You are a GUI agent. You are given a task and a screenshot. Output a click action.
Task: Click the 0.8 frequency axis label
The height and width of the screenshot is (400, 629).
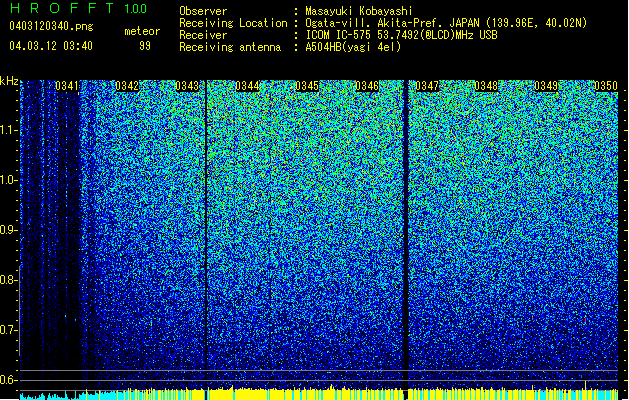click(9, 280)
